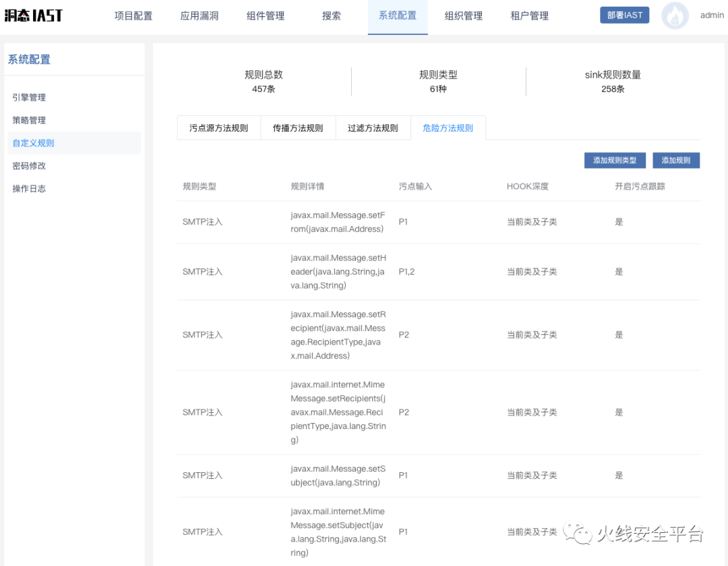Click the 添加规则类型 button
Viewport: 728px width, 566px height.
(615, 161)
